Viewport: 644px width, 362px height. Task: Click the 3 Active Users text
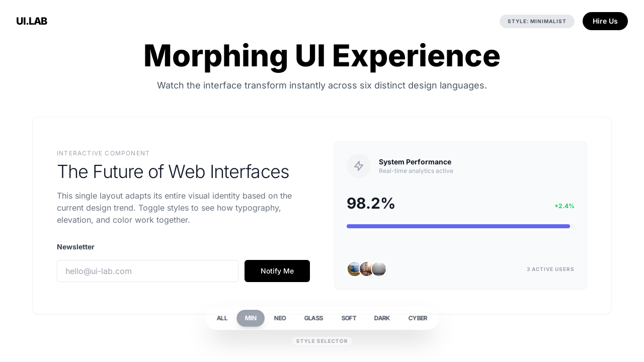550,269
